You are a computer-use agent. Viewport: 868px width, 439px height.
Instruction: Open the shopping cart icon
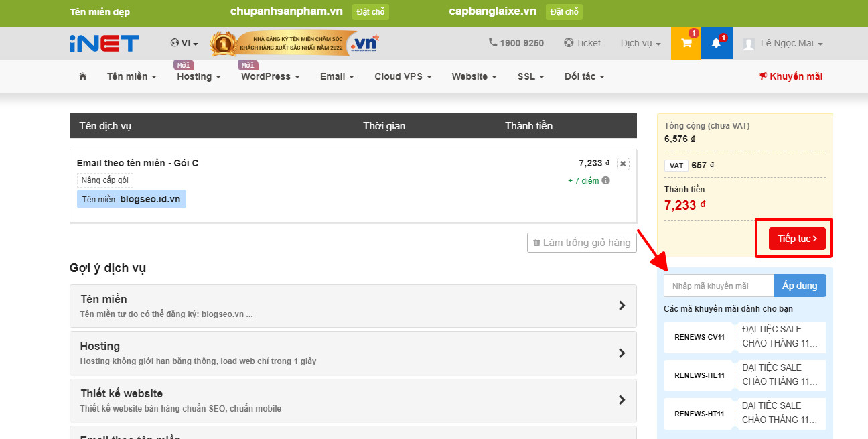pos(686,43)
